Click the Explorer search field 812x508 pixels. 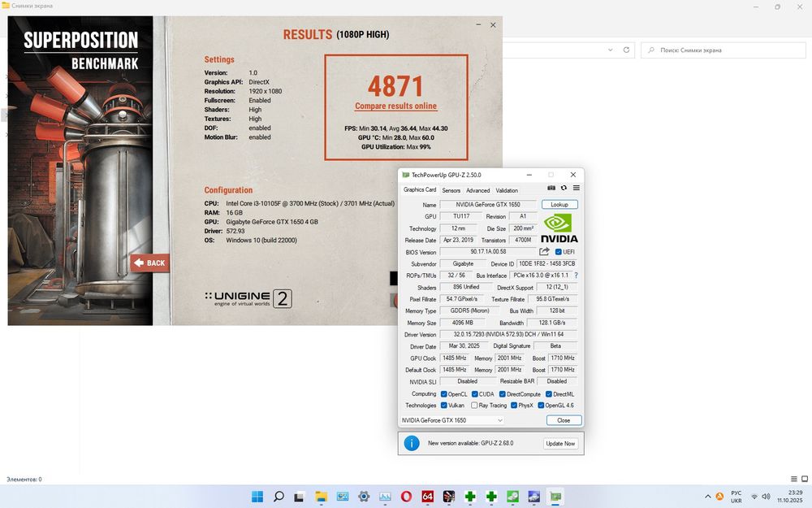tap(723, 50)
